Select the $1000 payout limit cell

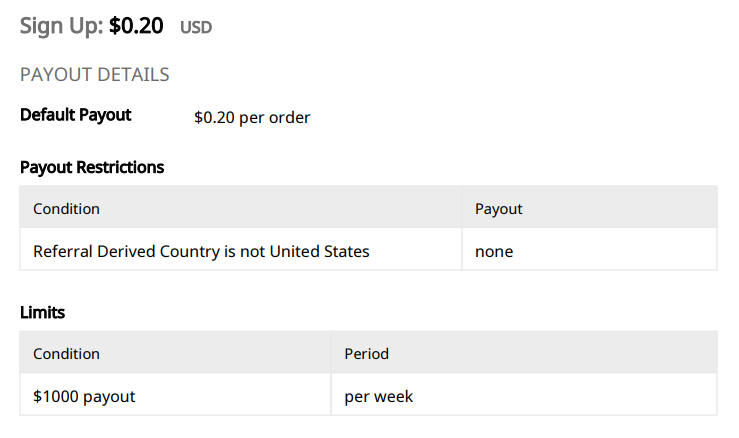[175, 395]
